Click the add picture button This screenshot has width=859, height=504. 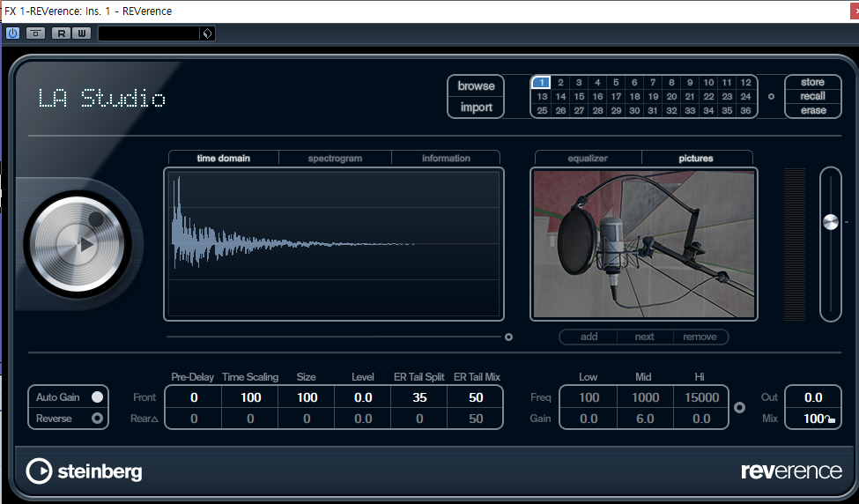(589, 337)
